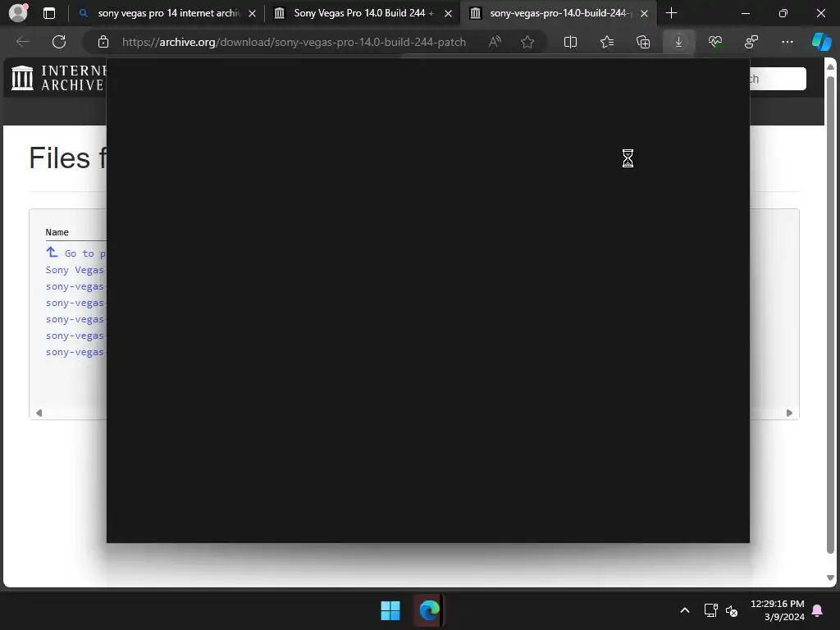Viewport: 840px width, 630px height.
Task: Show hidden system tray icons
Action: (x=685, y=610)
